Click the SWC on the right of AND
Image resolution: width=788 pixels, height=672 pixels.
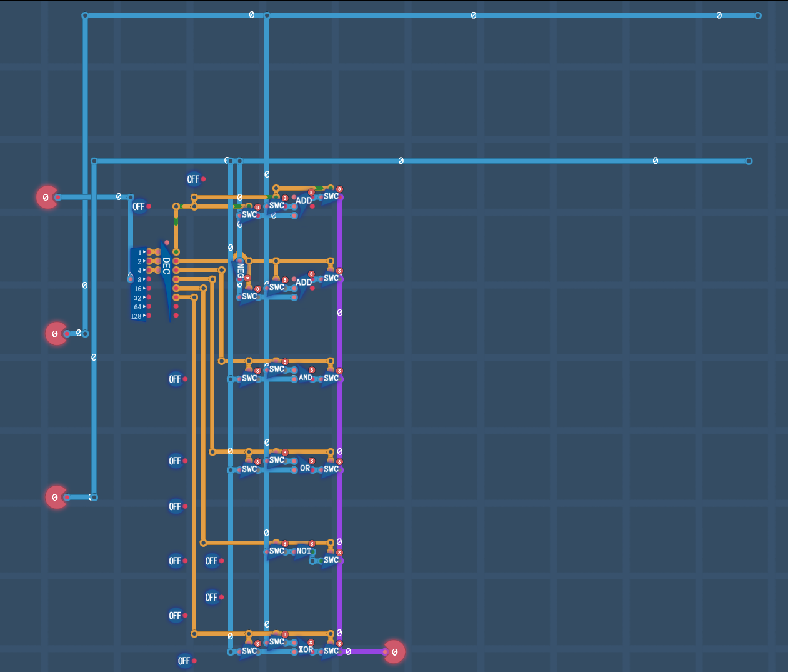tap(331, 378)
